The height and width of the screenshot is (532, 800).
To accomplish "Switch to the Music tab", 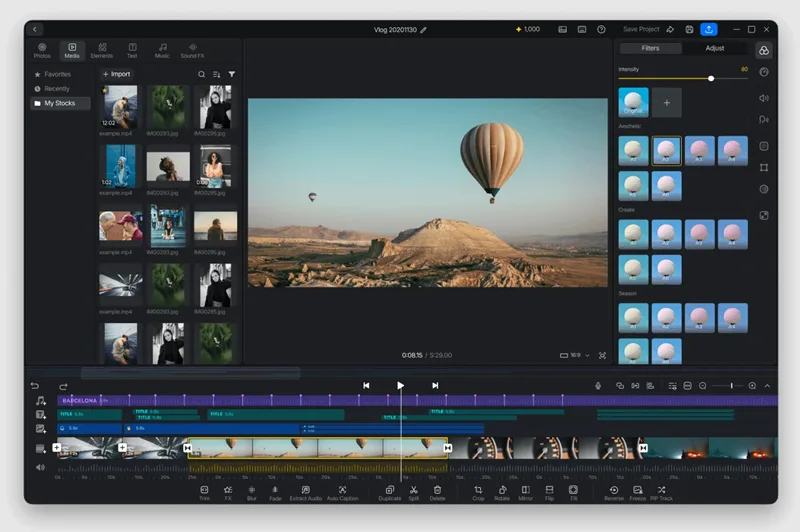I will pos(162,50).
